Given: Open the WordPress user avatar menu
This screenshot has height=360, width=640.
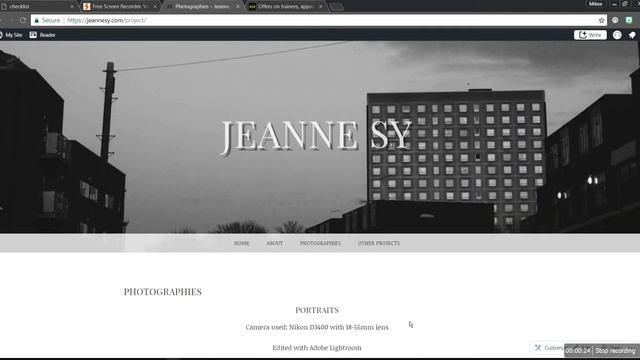Looking at the screenshot, I should pos(617,35).
